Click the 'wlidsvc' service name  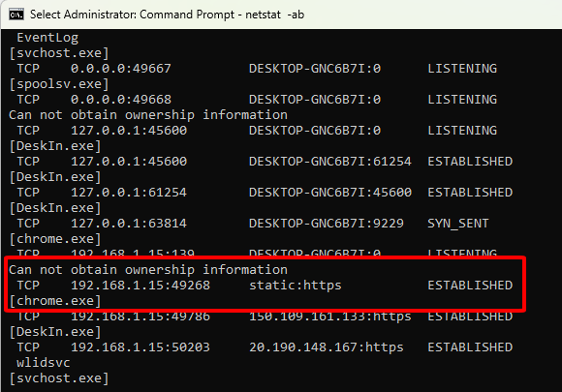tap(44, 363)
